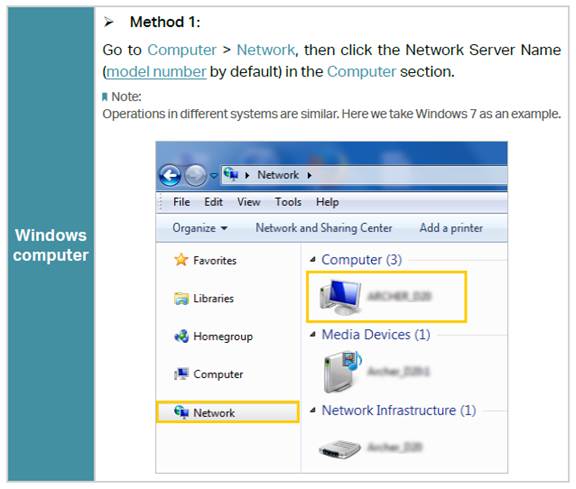Click the greyed Forward arrow button
The image size is (576, 489).
[195, 175]
